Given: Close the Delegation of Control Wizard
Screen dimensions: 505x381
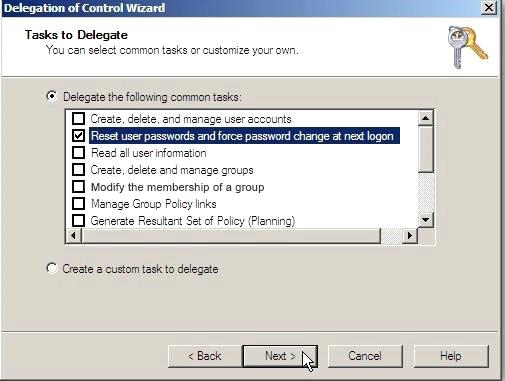Looking at the screenshot, I should point(489,8).
